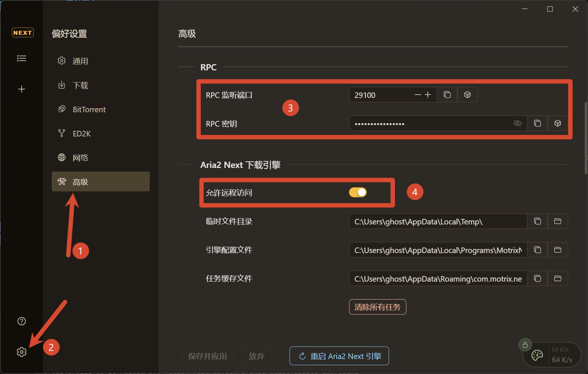Click the engine config file path field

click(438, 250)
